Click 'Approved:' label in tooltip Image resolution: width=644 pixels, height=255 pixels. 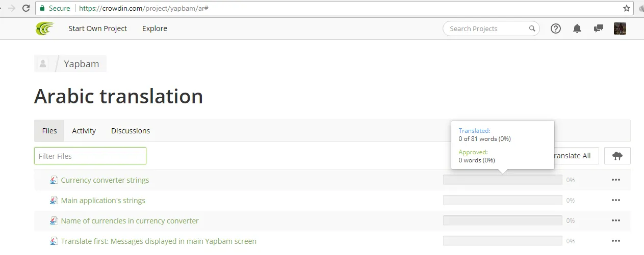(473, 152)
